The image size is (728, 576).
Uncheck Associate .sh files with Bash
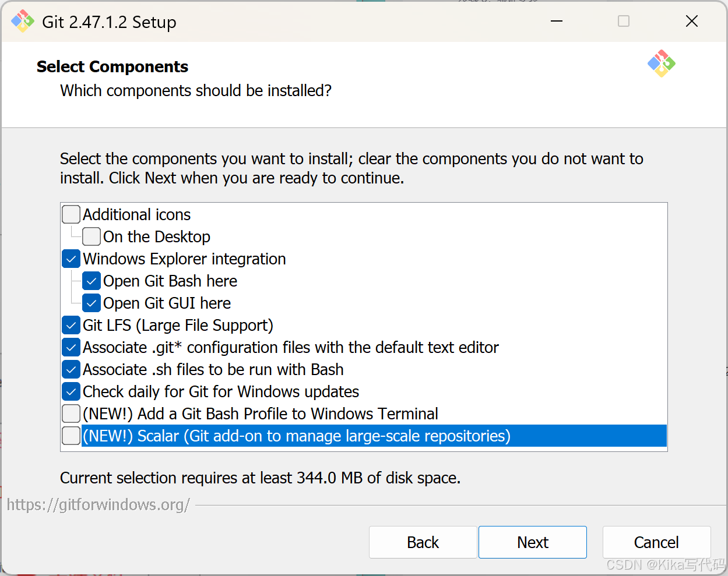pos(71,369)
